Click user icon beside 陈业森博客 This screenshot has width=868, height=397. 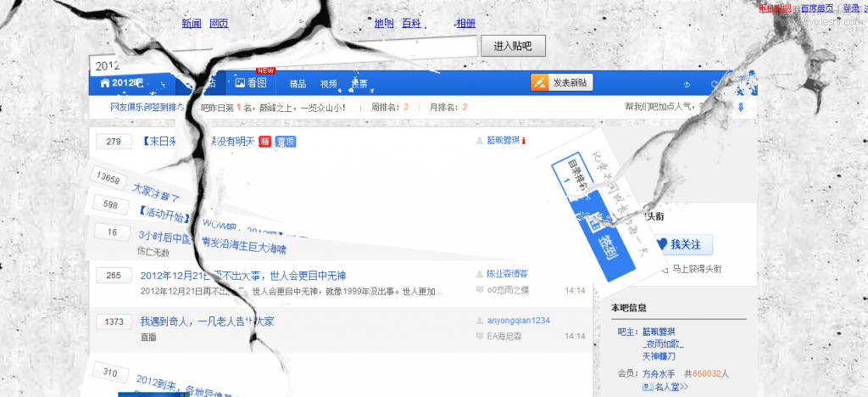pyautogui.click(x=480, y=273)
